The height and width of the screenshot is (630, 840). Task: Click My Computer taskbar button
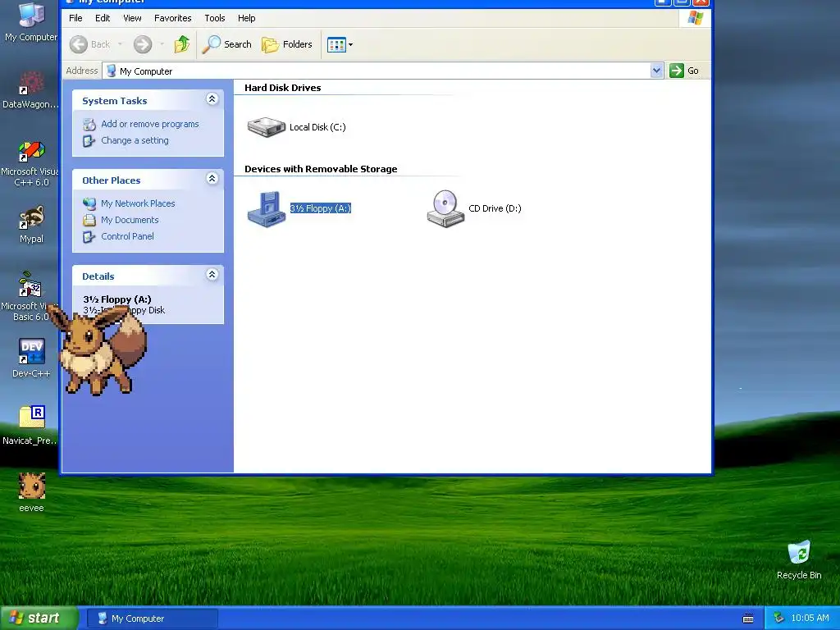[152, 619]
